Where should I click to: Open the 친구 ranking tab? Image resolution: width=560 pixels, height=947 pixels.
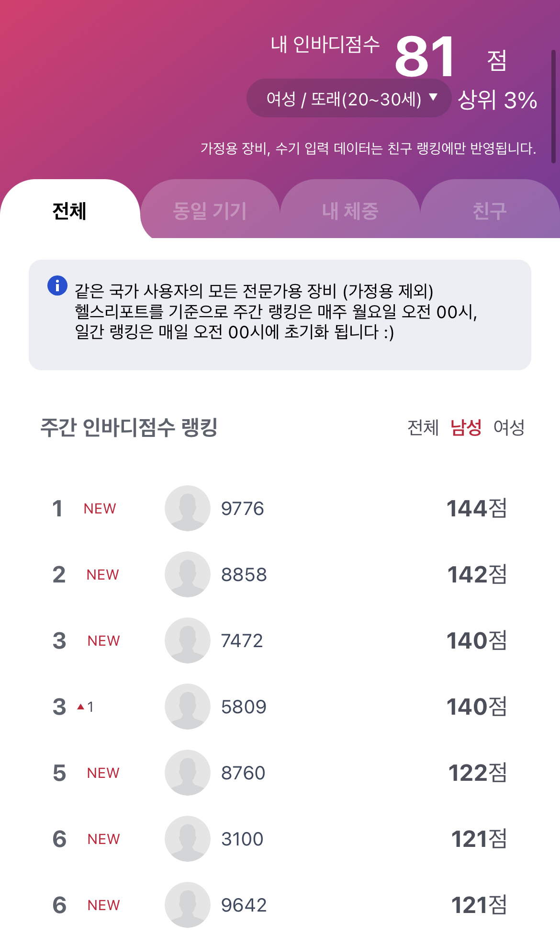490,211
